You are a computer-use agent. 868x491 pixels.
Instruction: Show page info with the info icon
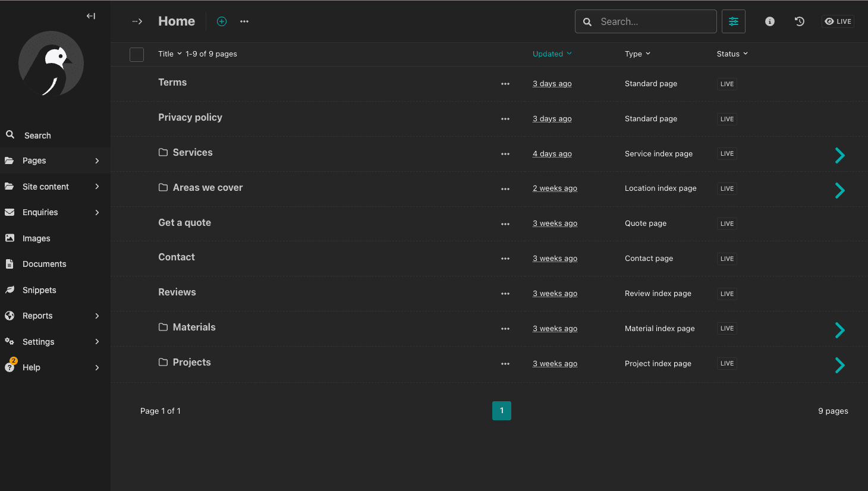pyautogui.click(x=770, y=21)
